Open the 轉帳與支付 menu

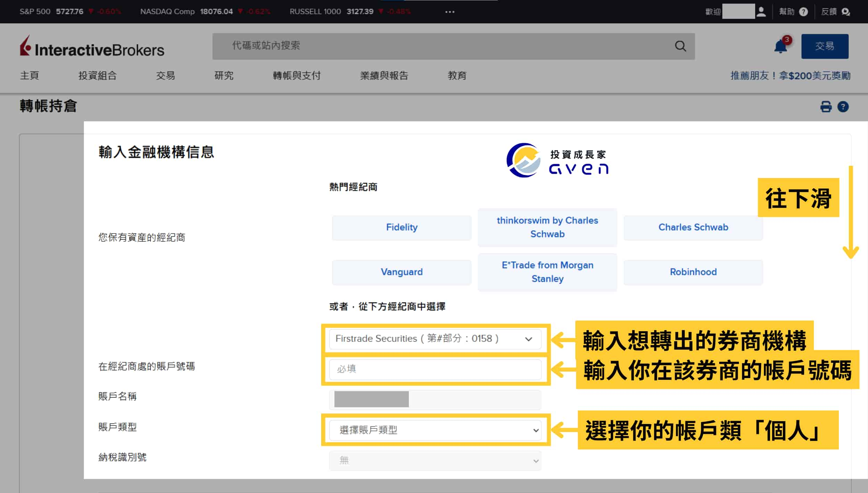click(x=297, y=76)
